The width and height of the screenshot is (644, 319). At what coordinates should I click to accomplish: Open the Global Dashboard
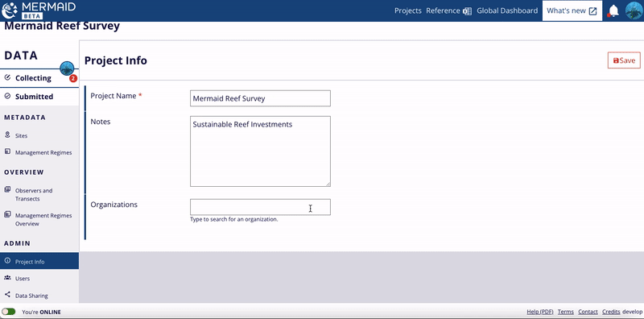507,10
